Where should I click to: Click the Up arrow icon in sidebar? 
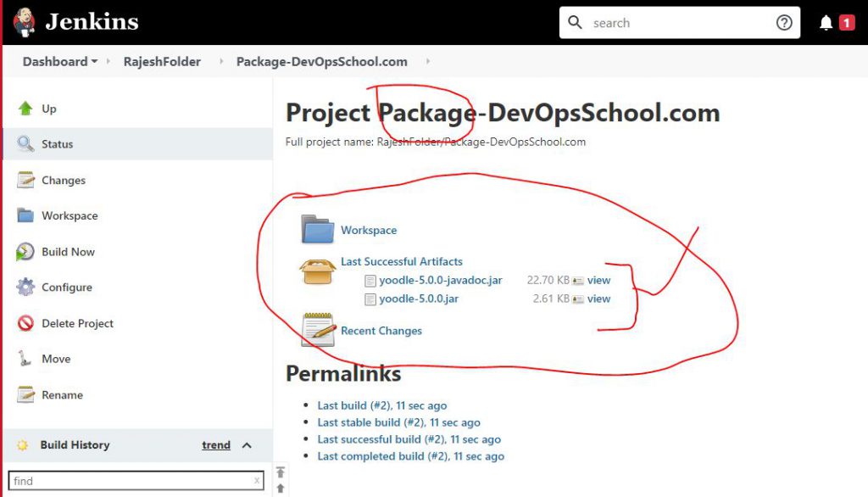click(25, 109)
